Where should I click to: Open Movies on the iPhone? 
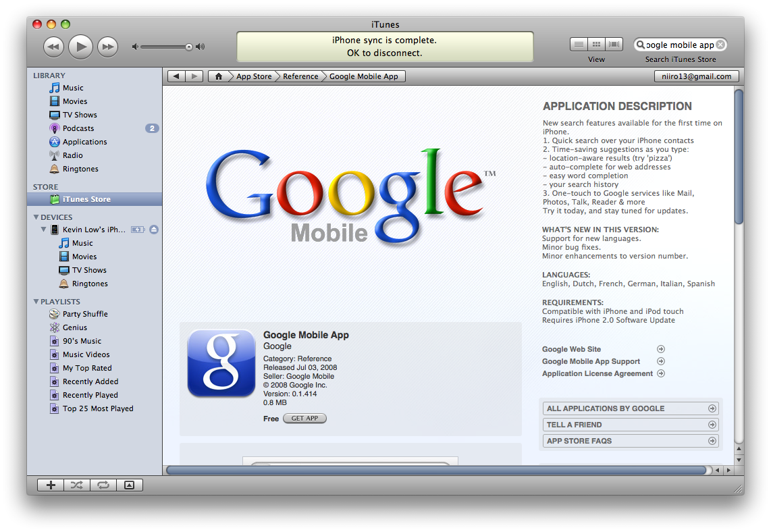[95, 257]
